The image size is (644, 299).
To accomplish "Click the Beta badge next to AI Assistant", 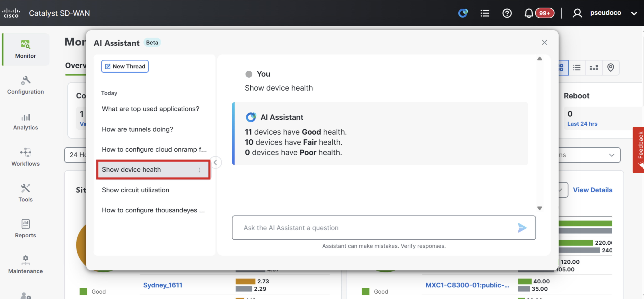I will [152, 43].
